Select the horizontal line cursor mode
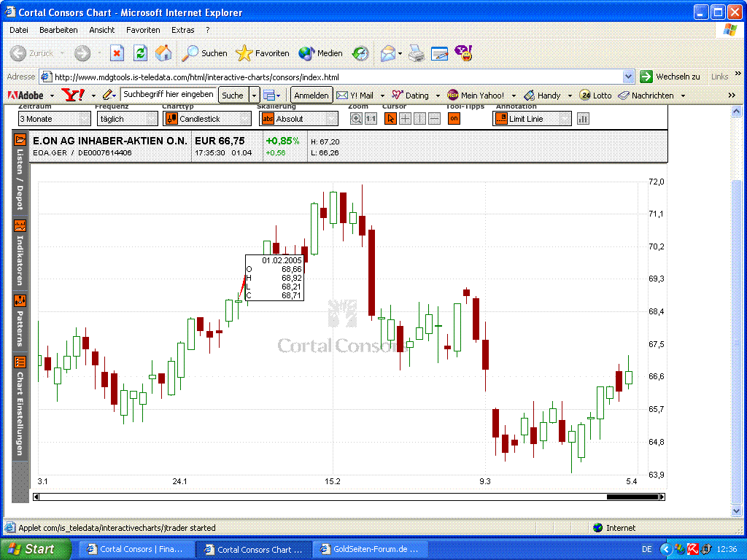Image resolution: width=747 pixels, height=560 pixels. [435, 119]
